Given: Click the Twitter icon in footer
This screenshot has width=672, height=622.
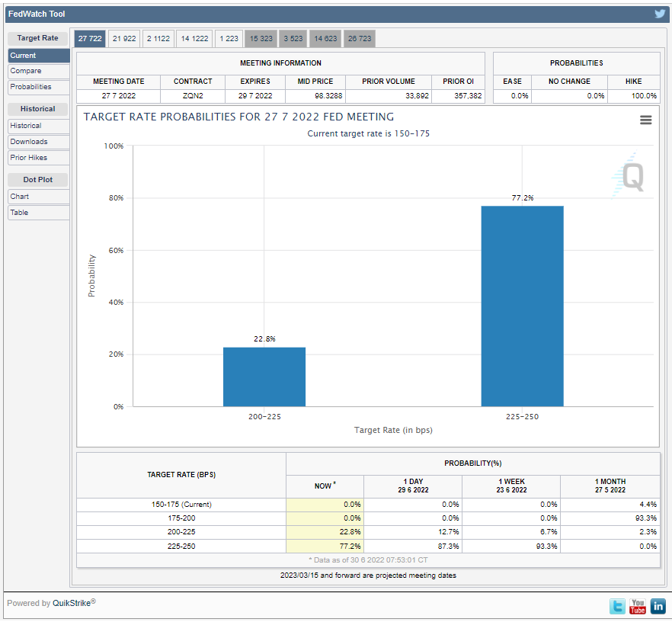Looking at the screenshot, I should [x=618, y=606].
